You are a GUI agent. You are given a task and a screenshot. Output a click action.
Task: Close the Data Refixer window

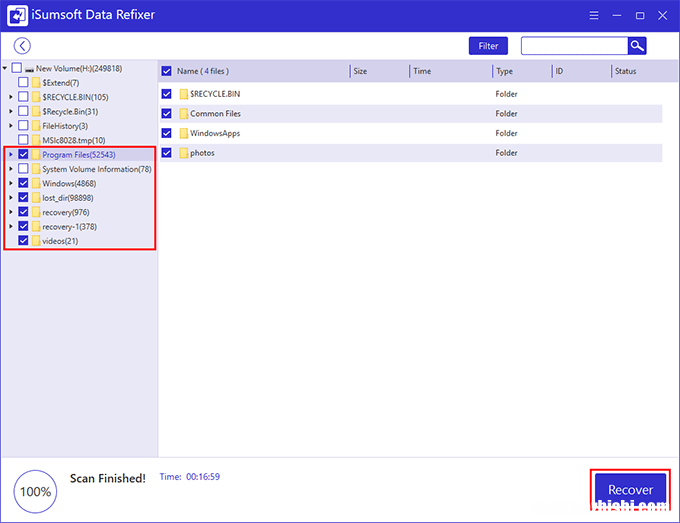662,16
